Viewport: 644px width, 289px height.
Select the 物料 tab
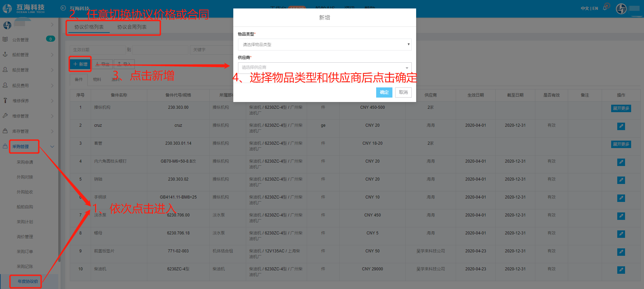point(97,79)
